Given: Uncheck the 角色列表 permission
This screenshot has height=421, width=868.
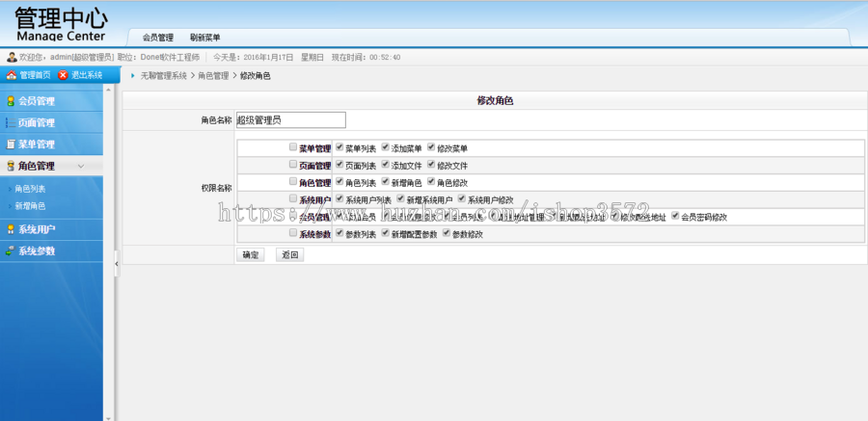Looking at the screenshot, I should point(339,182).
